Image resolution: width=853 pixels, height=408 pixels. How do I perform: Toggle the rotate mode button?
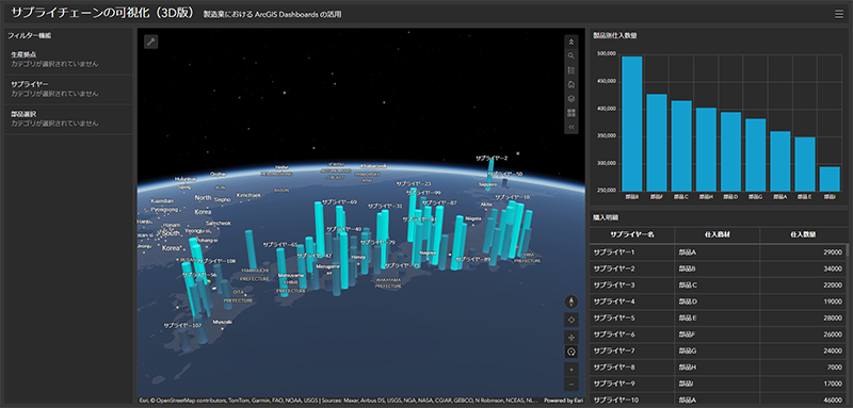pos(571,351)
